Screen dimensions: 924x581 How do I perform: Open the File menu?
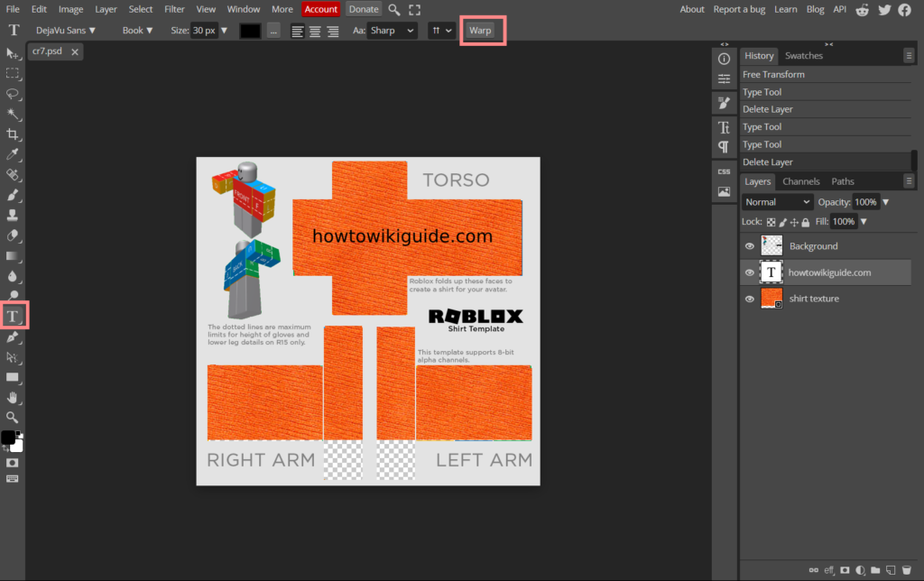tap(13, 9)
